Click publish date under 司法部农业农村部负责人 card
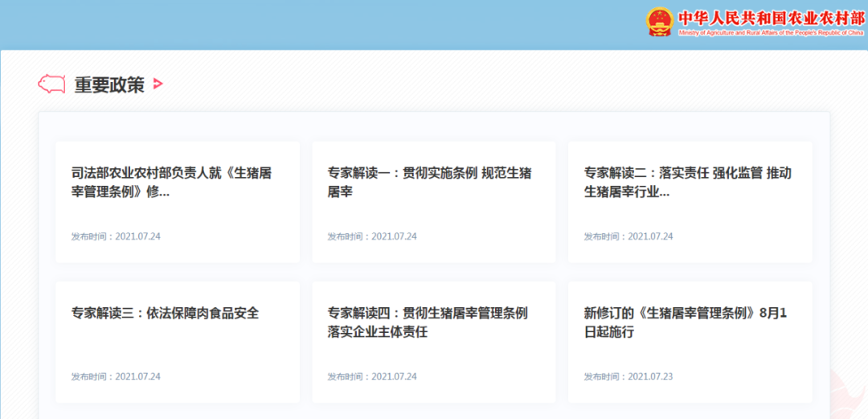 tap(116, 236)
